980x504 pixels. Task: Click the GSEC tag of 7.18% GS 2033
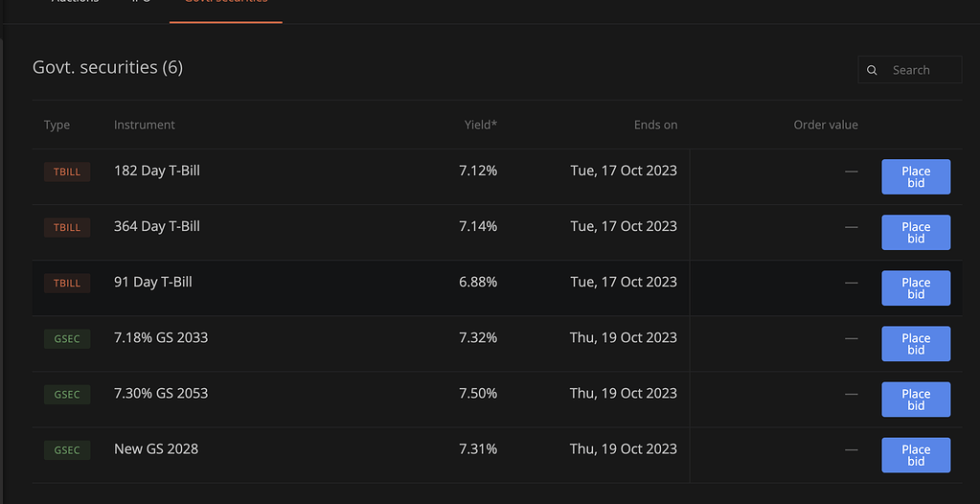[67, 339]
